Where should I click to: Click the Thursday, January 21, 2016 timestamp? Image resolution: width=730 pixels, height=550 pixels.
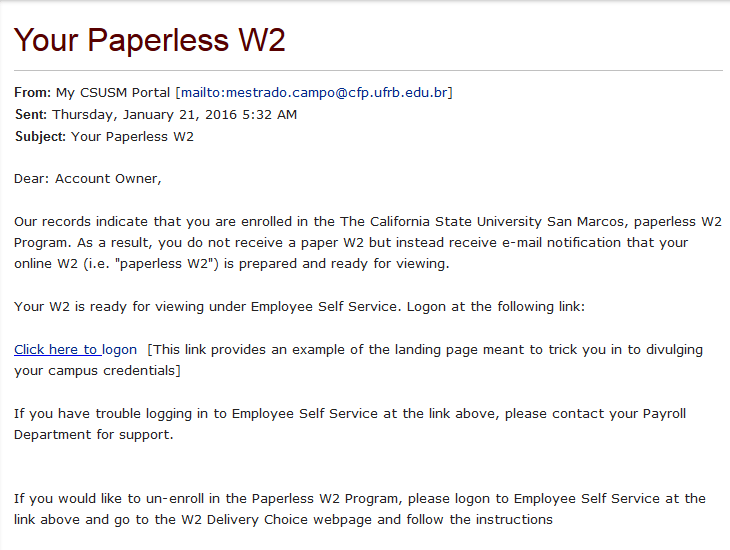pos(175,115)
